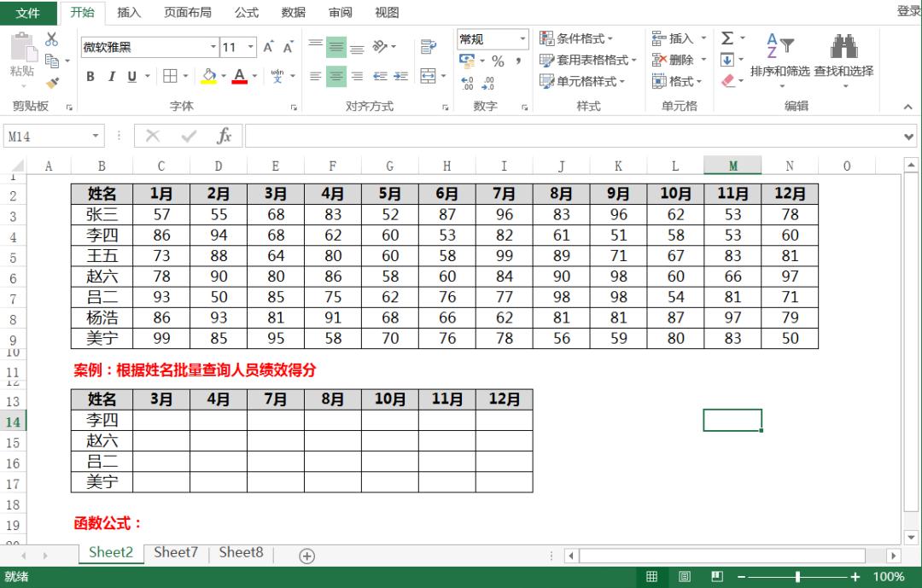
Task: Open the 条件格式 conditional formatting dropdown
Action: tap(581, 38)
